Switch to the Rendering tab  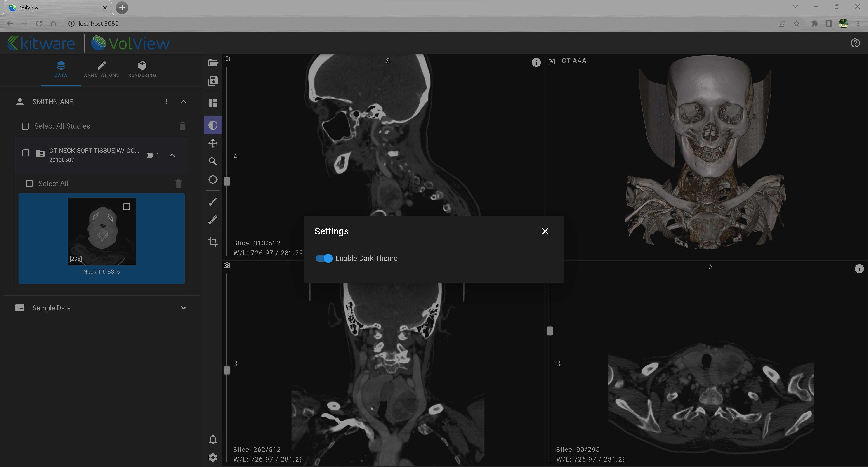142,69
